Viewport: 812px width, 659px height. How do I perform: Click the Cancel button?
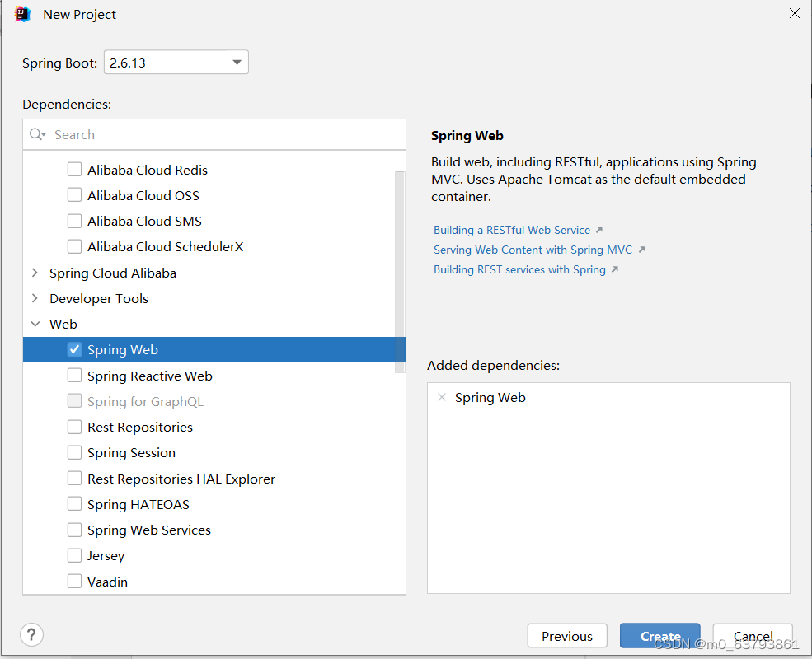pos(753,636)
